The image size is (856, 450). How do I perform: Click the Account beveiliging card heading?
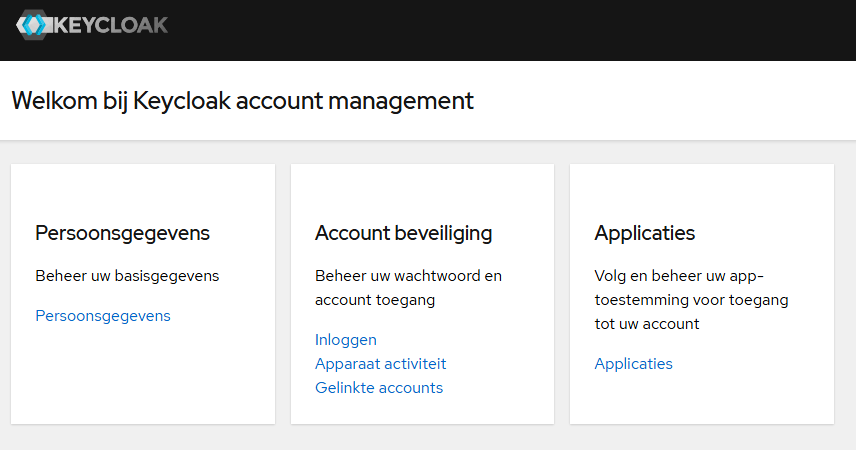[x=403, y=233]
